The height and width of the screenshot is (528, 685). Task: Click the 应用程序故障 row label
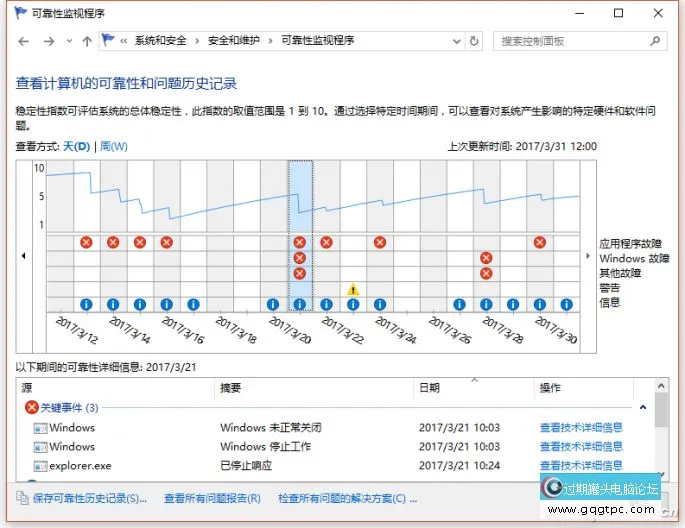(x=630, y=244)
